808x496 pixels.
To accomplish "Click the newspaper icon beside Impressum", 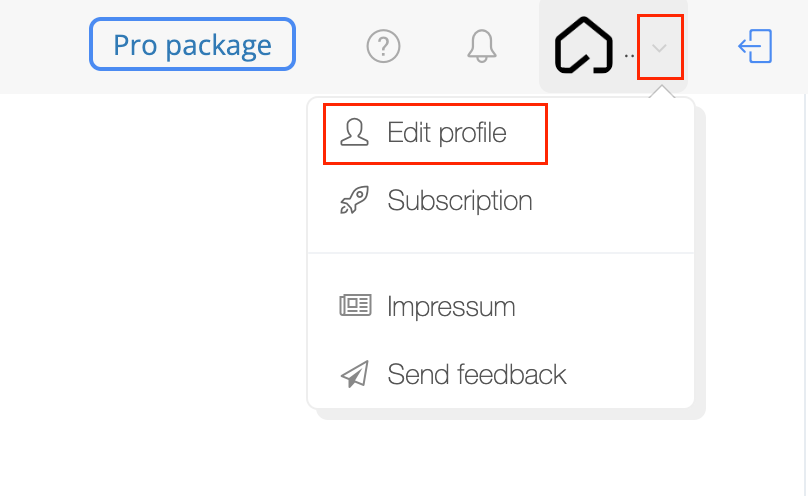I will tap(355, 305).
